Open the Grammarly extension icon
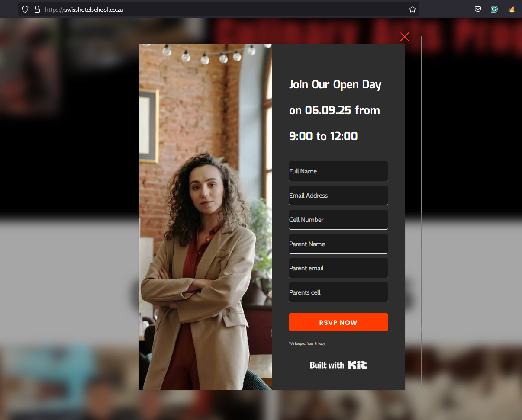The width and height of the screenshot is (522, 420). click(494, 9)
